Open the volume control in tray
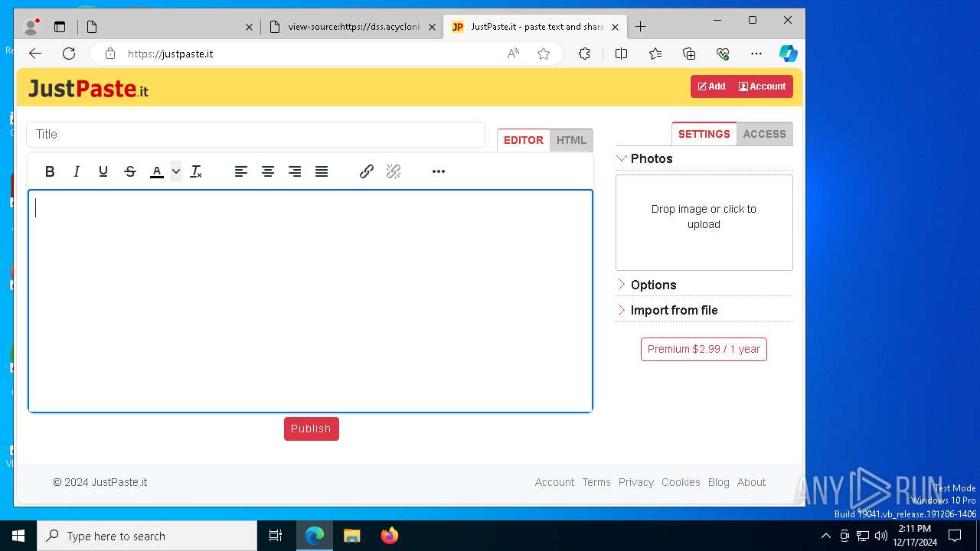The image size is (980, 551). (881, 536)
